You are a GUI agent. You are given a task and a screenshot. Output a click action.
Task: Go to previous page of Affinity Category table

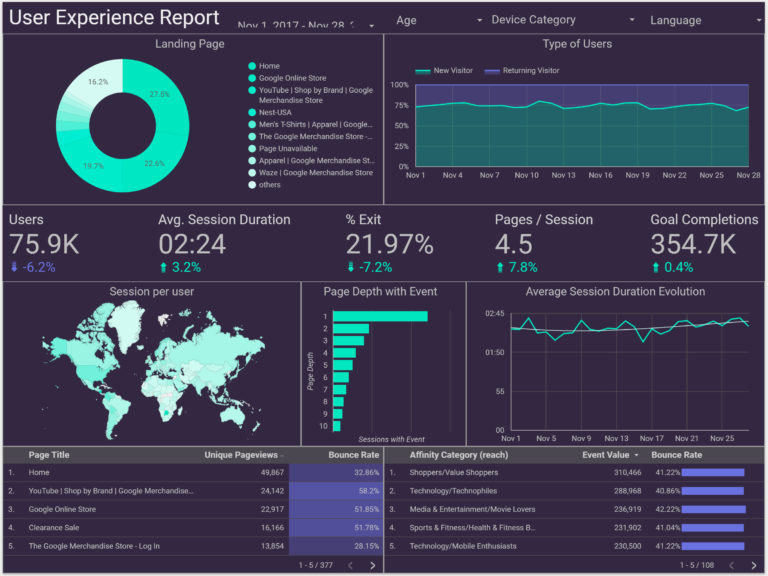click(x=731, y=565)
